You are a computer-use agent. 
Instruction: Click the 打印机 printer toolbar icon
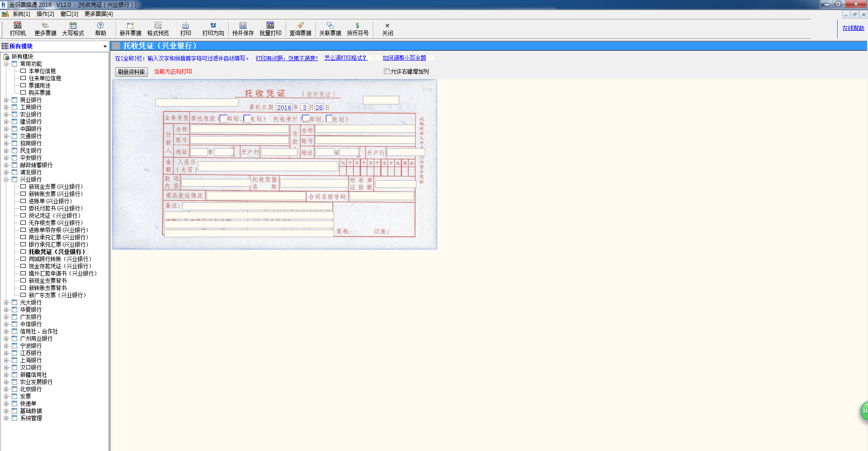coord(18,29)
